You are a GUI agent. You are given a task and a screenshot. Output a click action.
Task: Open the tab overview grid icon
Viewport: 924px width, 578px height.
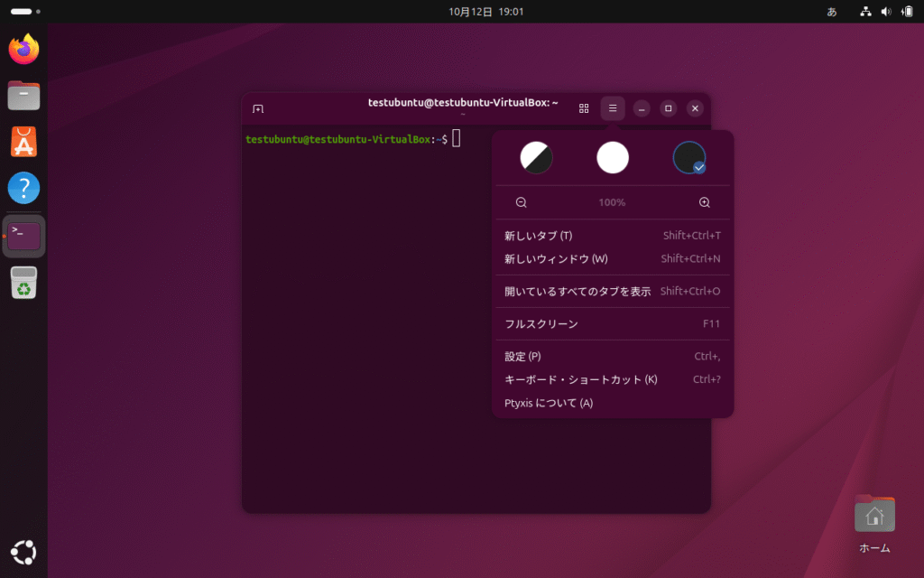tap(584, 108)
